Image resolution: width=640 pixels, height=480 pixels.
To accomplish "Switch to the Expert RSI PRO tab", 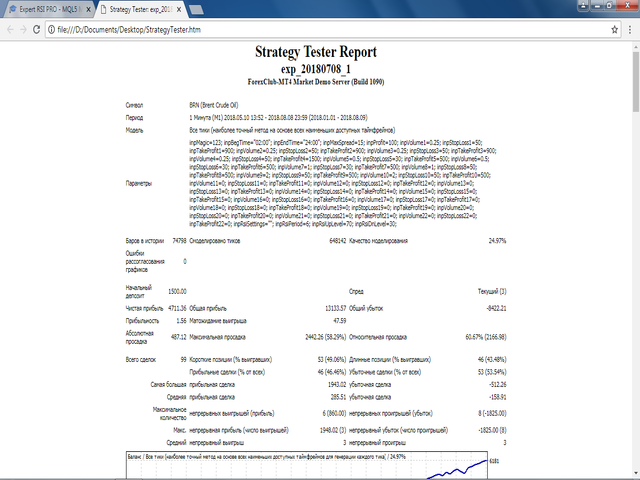I will click(x=50, y=9).
